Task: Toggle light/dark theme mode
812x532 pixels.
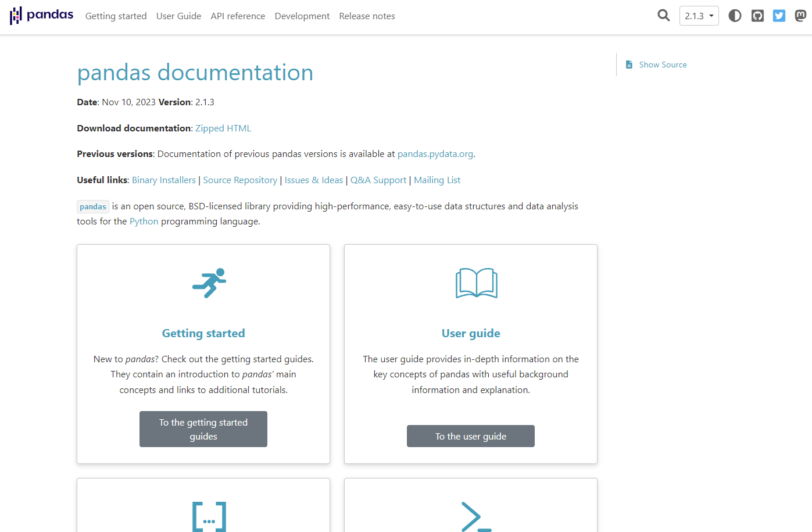Action: (x=735, y=16)
